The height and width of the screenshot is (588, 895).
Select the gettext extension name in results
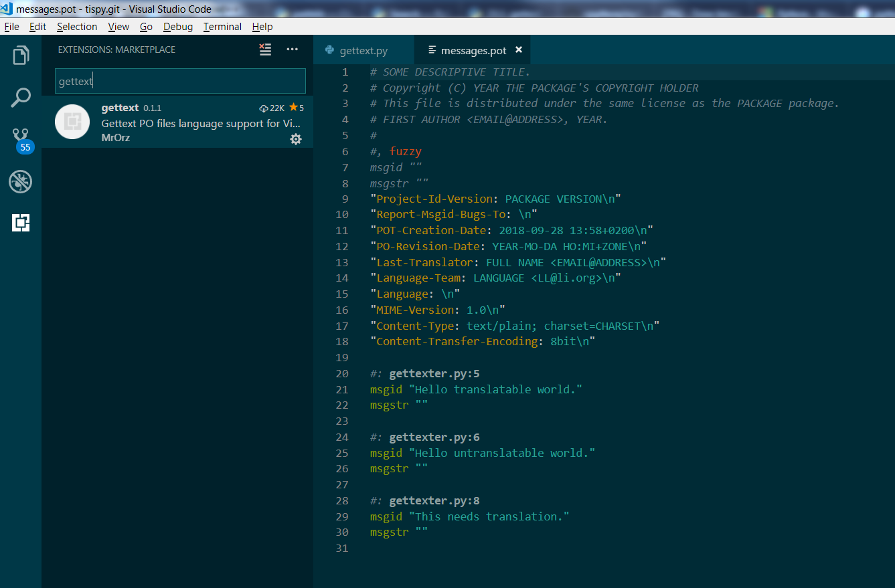[120, 108]
